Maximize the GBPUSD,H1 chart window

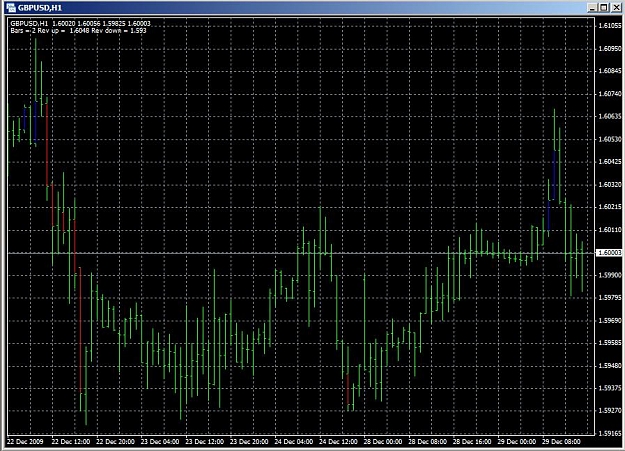pyautogui.click(x=604, y=8)
